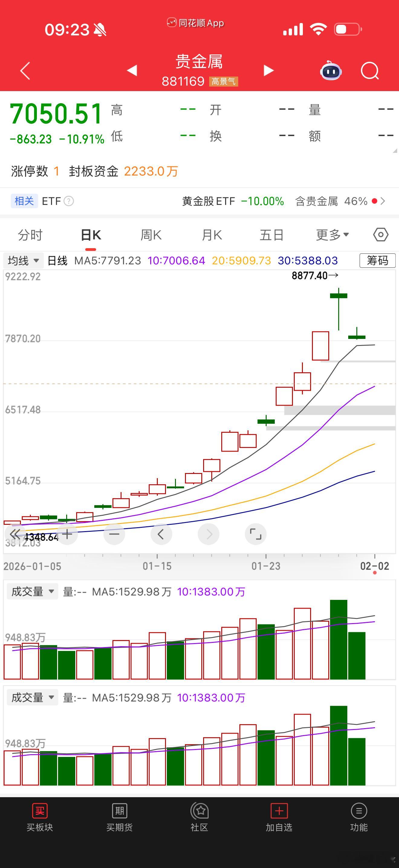Tap the 8877.40 high price marker
Screen dimensions: 399x868
tap(315, 276)
